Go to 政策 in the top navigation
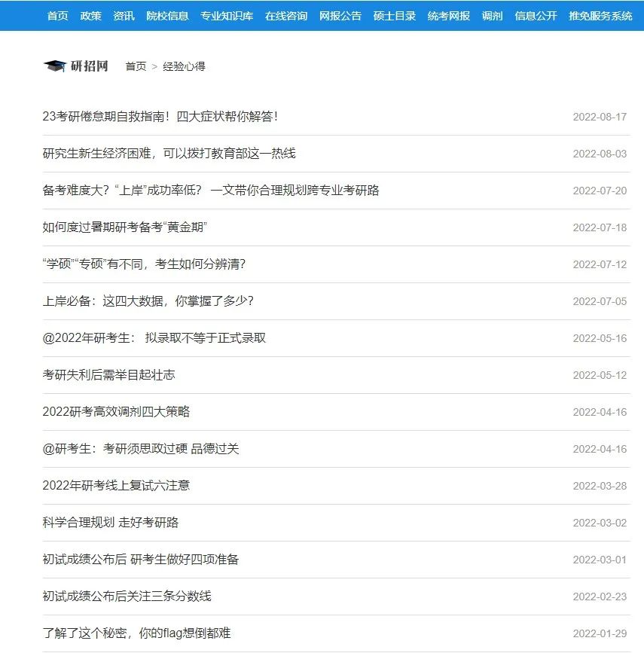This screenshot has height=653, width=644. [90, 16]
